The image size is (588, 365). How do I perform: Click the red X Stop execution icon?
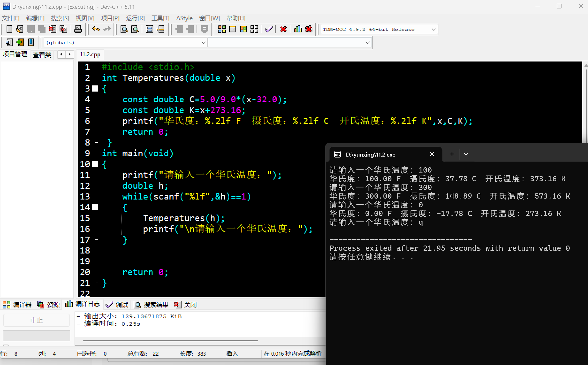pos(283,29)
